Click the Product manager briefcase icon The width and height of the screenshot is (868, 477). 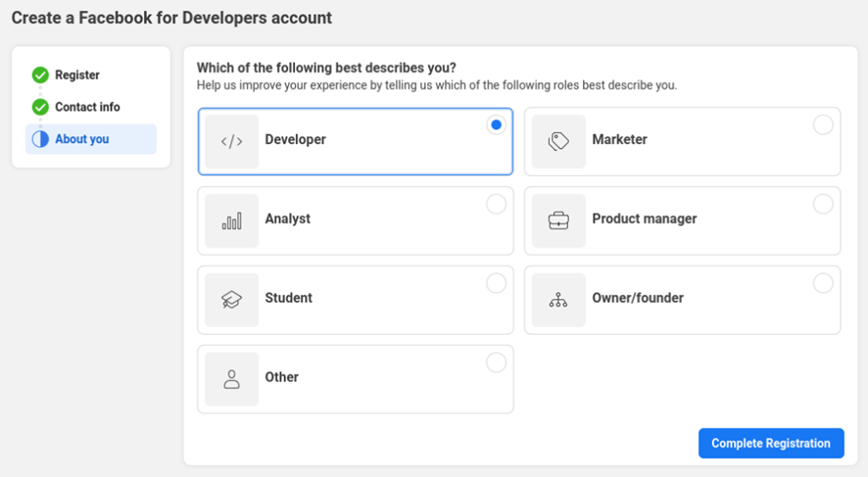pos(558,220)
